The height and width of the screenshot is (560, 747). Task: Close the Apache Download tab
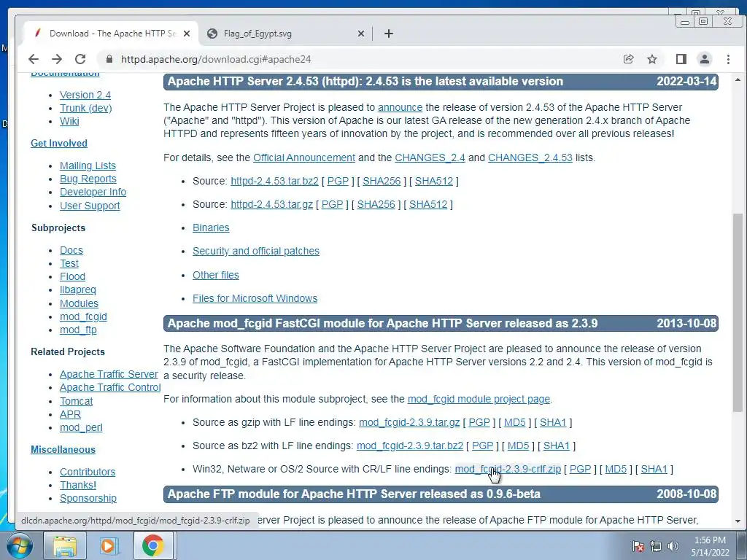coord(187,34)
